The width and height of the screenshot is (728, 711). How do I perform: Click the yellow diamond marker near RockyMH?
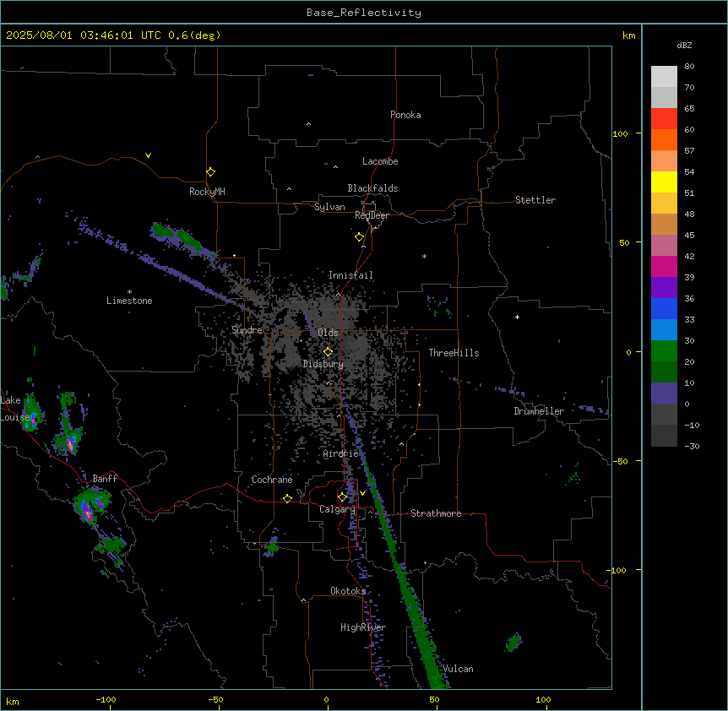point(210,172)
